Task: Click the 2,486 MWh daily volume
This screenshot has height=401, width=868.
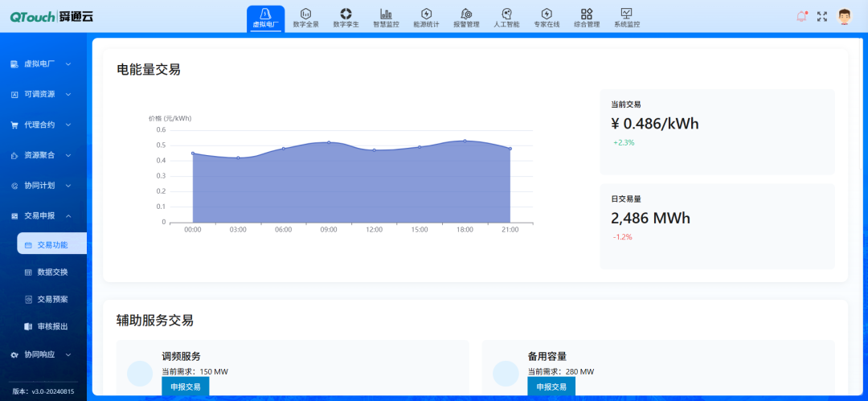Action: coord(650,219)
